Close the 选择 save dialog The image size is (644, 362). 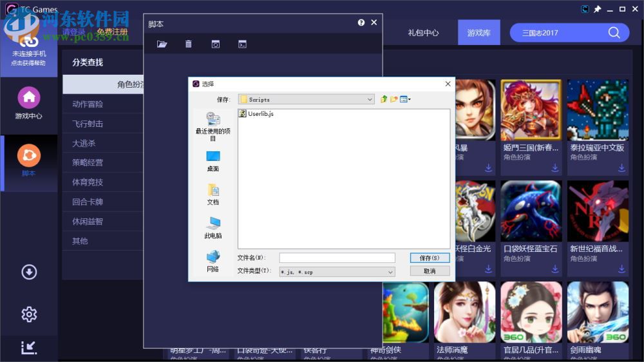click(x=448, y=84)
